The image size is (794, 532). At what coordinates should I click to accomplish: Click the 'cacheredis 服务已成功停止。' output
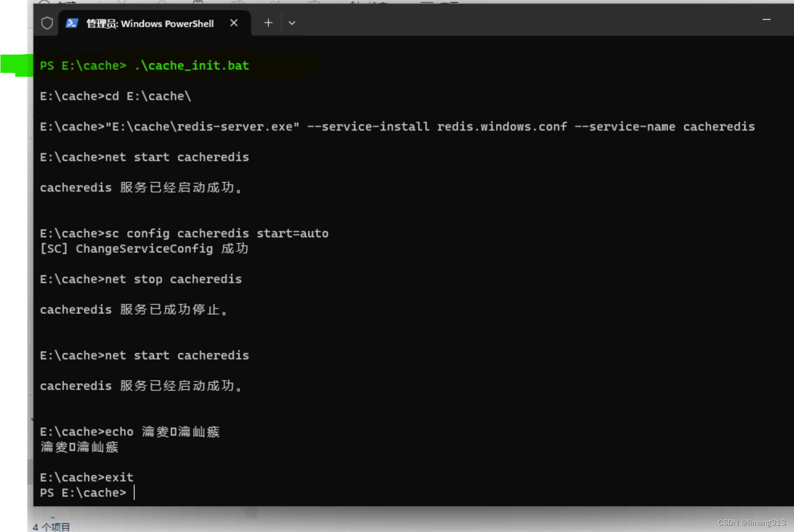click(x=134, y=310)
